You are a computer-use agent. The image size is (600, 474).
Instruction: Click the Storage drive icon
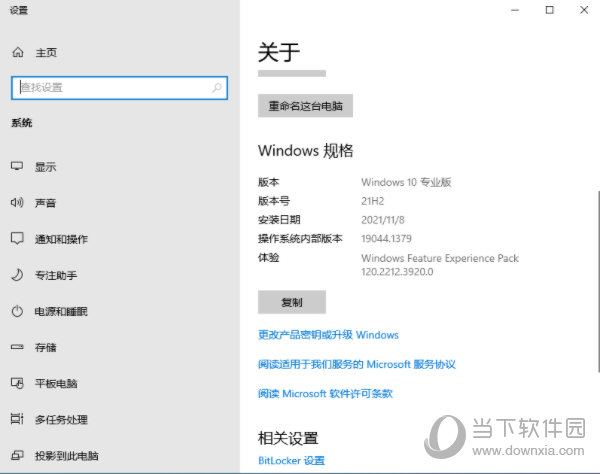17,347
